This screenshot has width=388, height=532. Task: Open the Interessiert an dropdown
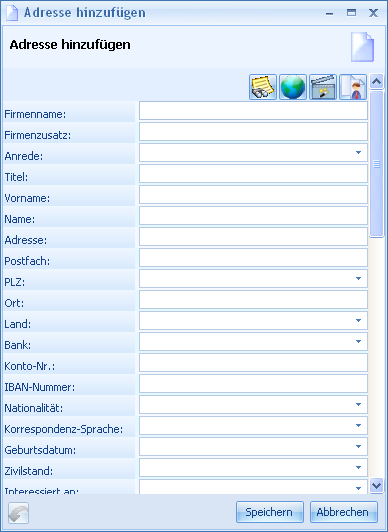[x=358, y=488]
